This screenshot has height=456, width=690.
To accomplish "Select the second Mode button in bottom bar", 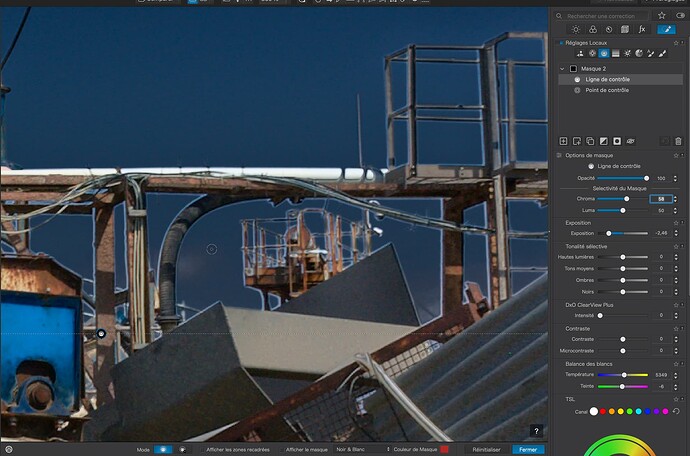I will click(x=182, y=449).
